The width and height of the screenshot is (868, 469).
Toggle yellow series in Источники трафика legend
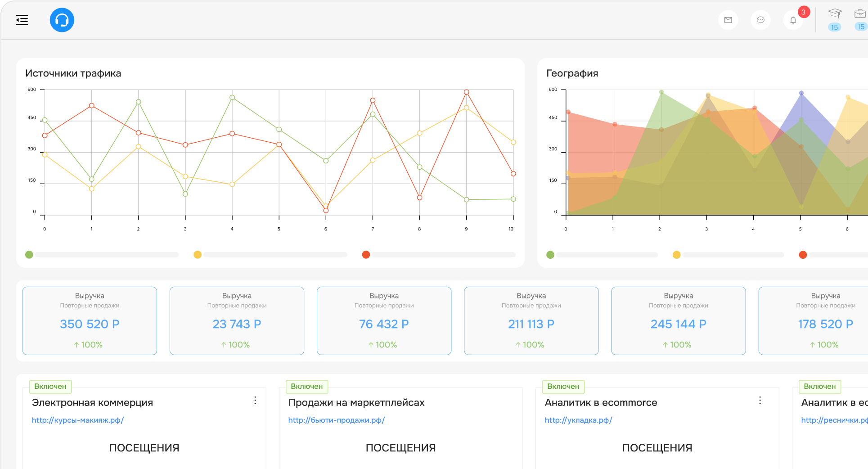198,255
